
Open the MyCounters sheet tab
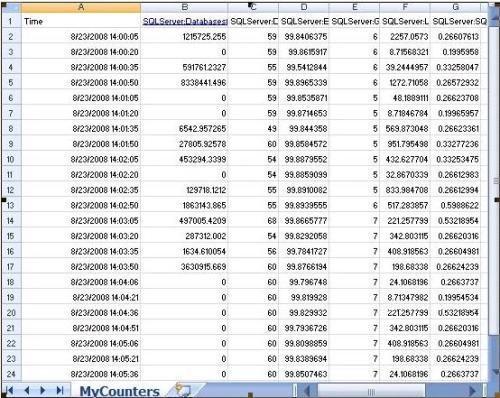[120, 391]
